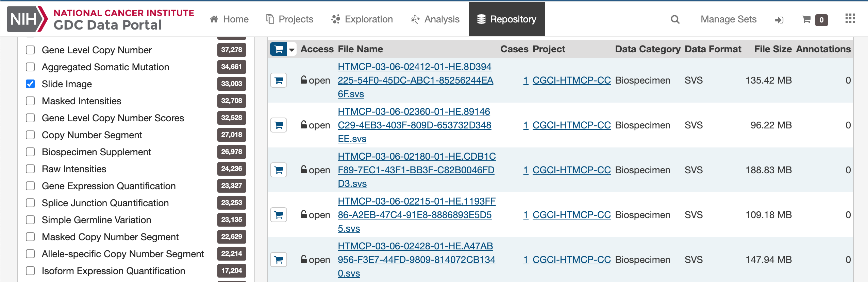Open the cart icon in header
Screen dimensions: 868x282
(807, 19)
